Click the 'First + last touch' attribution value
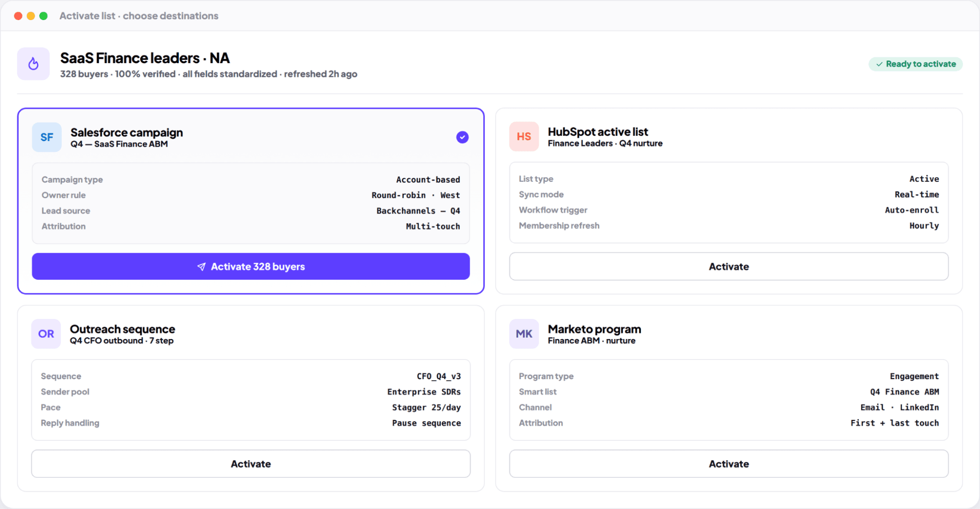This screenshot has width=980, height=509. [895, 423]
